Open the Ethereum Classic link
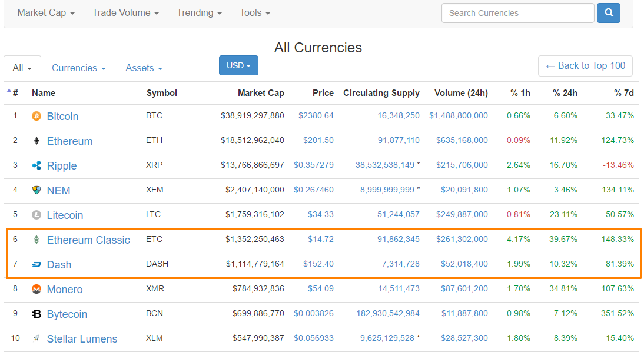Screen dimensions: 644x352 pyautogui.click(x=88, y=240)
